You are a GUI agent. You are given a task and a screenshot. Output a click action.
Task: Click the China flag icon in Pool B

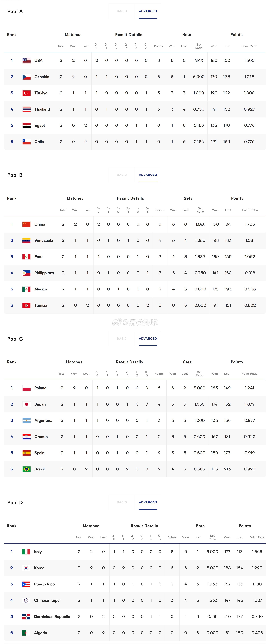27,224
